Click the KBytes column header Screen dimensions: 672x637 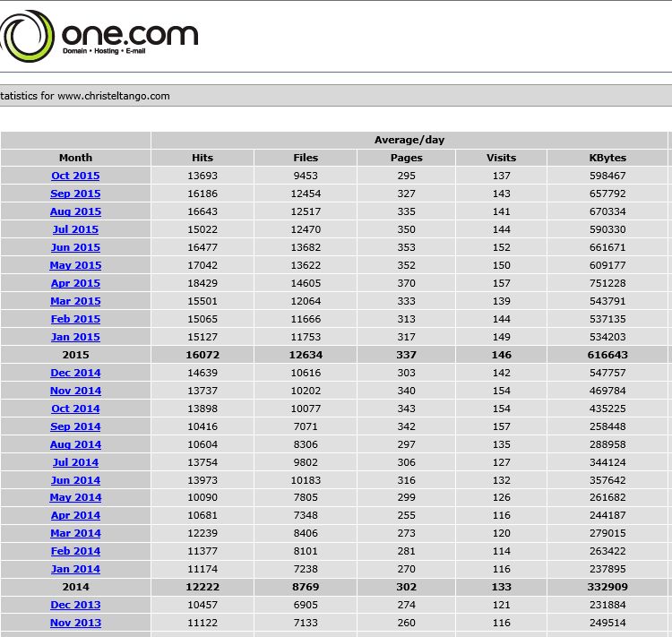tap(607, 158)
